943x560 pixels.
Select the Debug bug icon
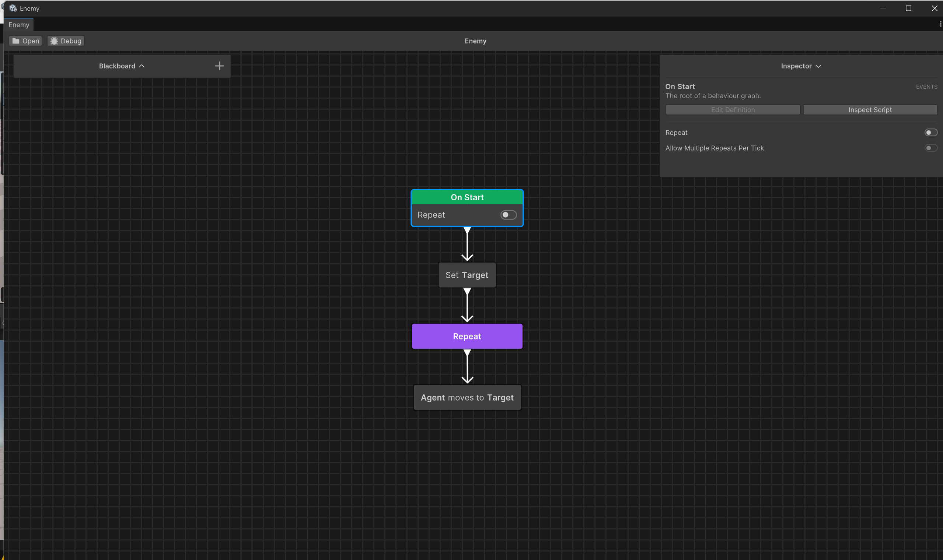tap(54, 40)
